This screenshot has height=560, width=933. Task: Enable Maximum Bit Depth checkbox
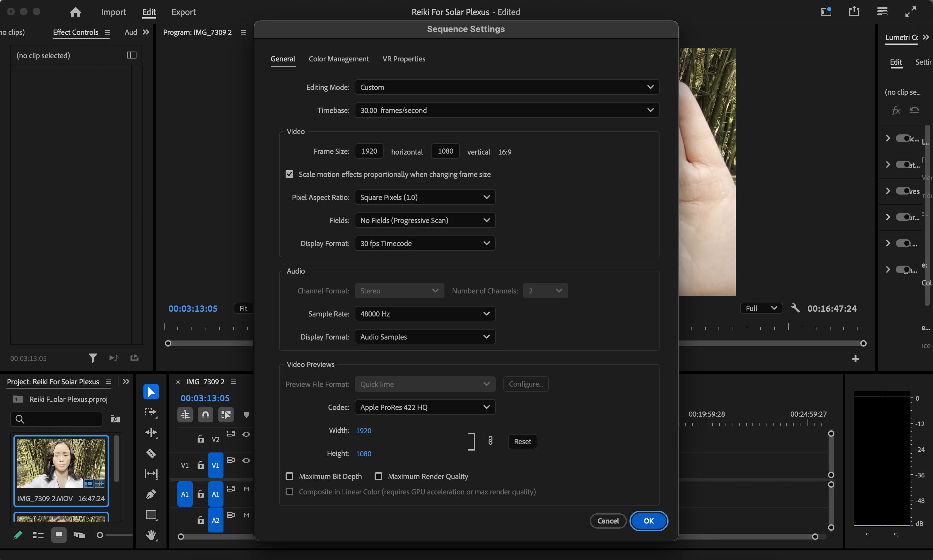point(290,476)
